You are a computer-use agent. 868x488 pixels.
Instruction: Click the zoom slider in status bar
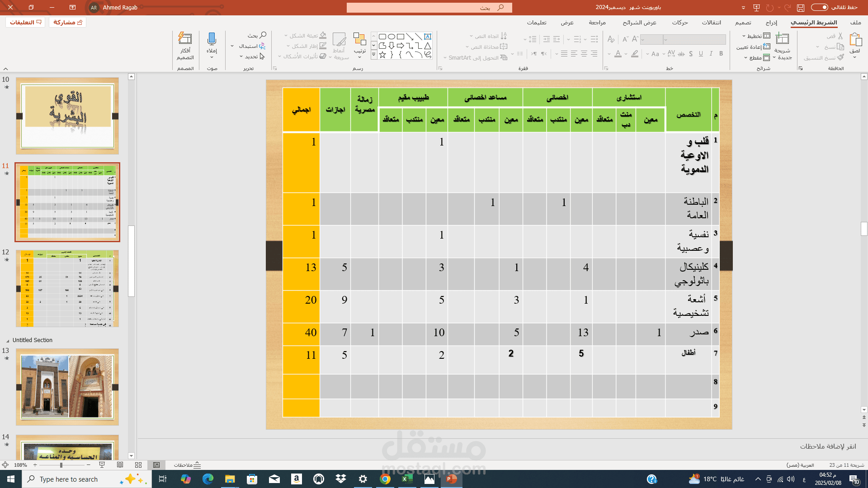coord(61,465)
